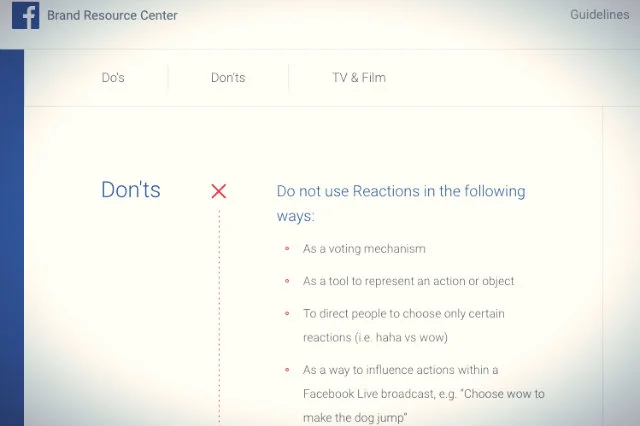Click 'As a way to influence actions' line
Image resolution: width=640 pixels, height=426 pixels.
click(400, 370)
